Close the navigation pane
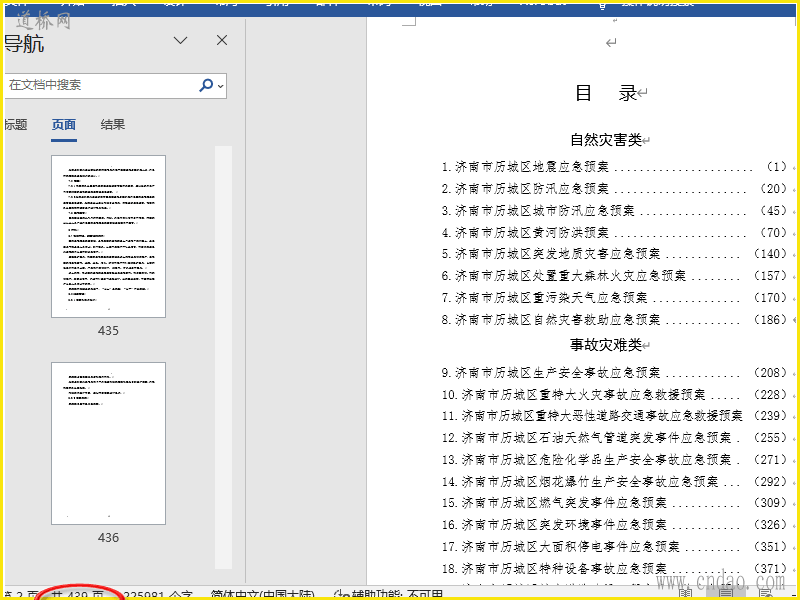The image size is (800, 600). 222,40
